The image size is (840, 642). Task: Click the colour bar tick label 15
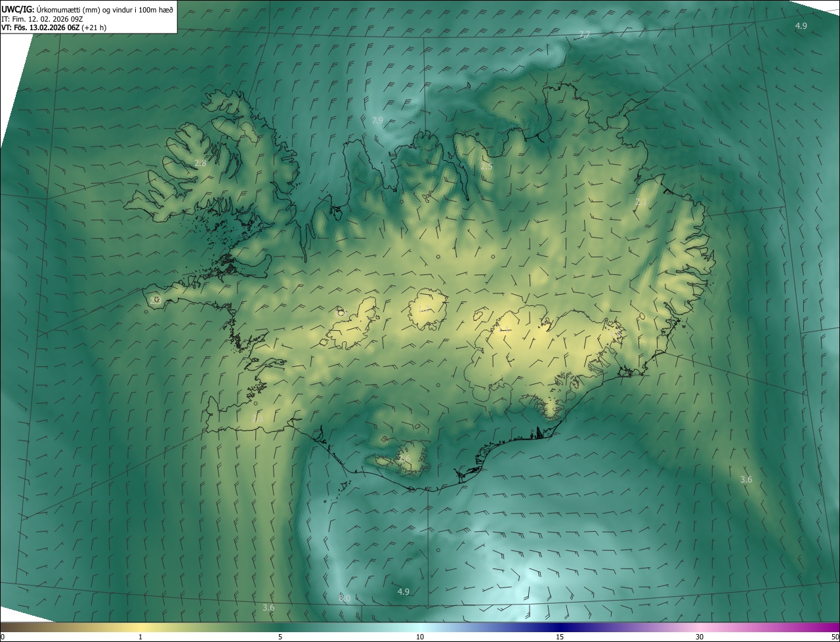pos(560,637)
